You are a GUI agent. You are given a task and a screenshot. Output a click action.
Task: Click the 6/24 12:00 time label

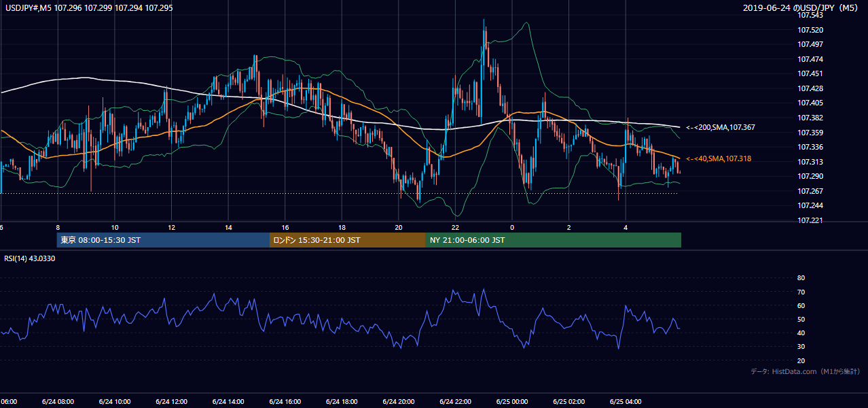pos(171,401)
